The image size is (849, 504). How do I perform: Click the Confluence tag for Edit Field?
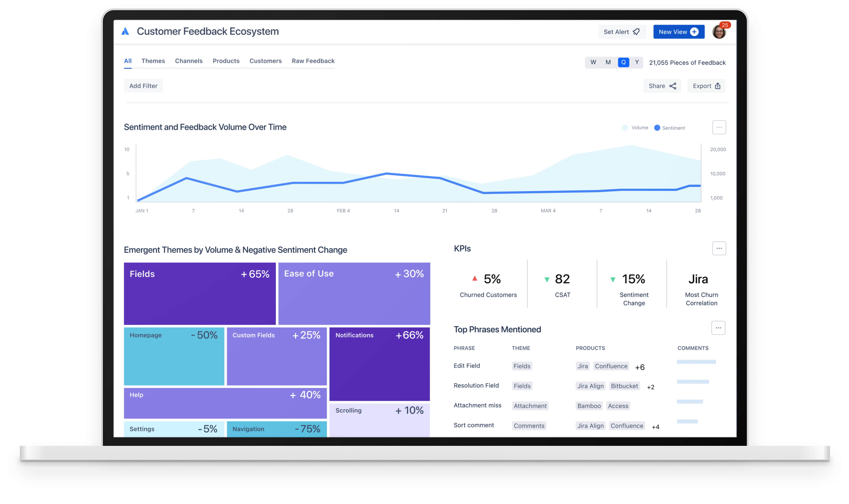point(611,366)
